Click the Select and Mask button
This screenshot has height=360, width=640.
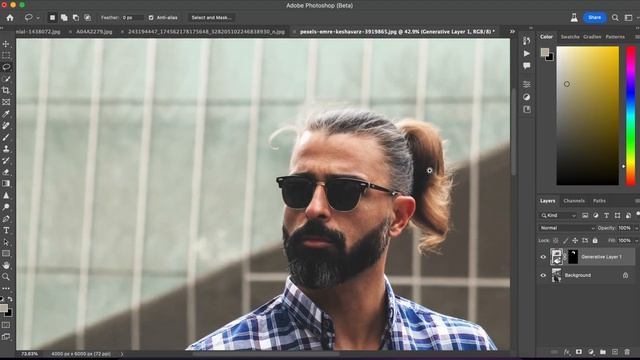211,18
